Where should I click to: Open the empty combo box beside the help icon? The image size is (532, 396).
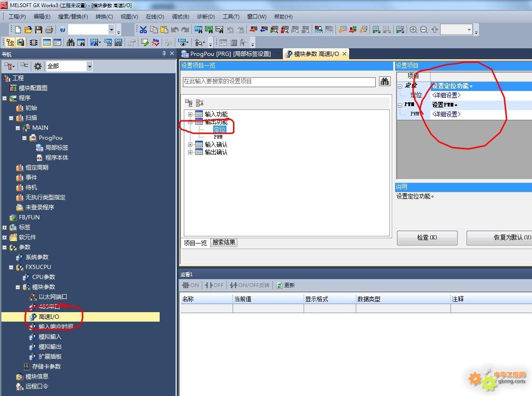111,30
